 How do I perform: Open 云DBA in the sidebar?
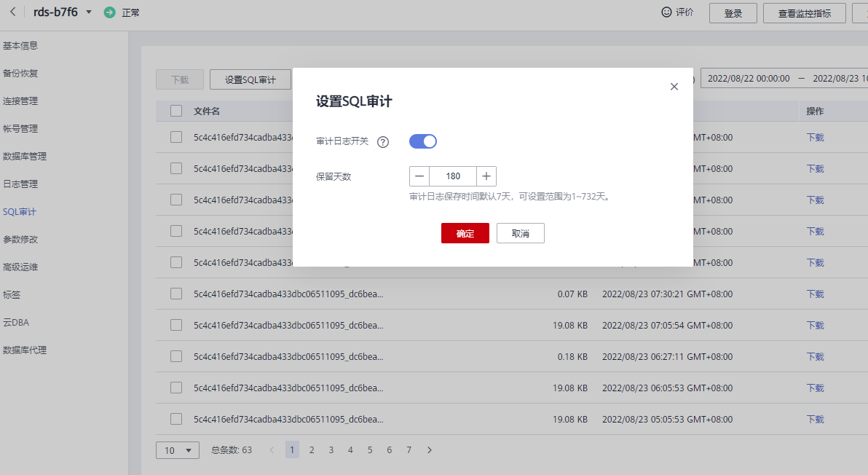click(16, 322)
